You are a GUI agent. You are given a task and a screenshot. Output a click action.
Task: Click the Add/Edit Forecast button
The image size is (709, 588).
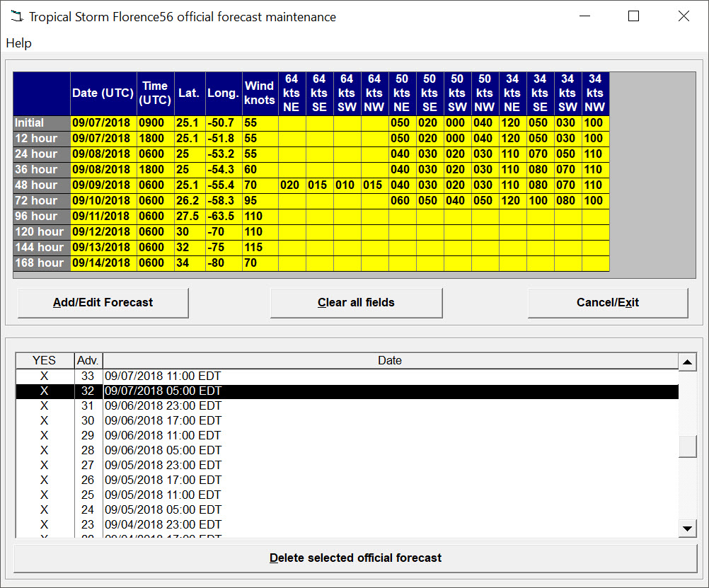[x=103, y=303]
